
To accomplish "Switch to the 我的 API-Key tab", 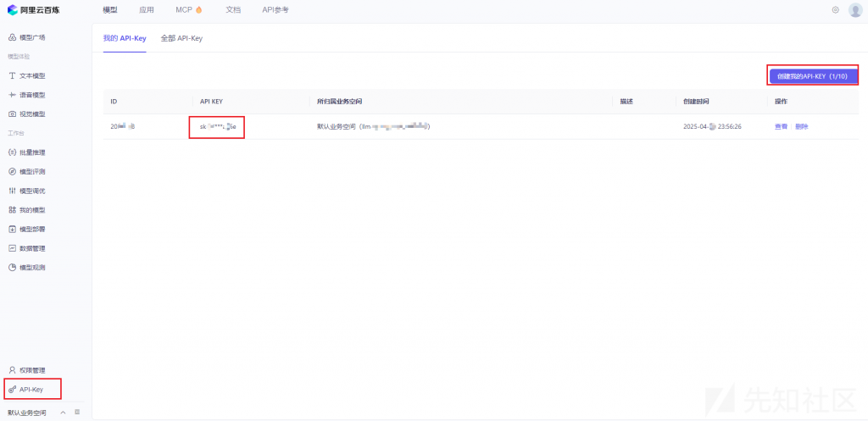I will pos(125,39).
